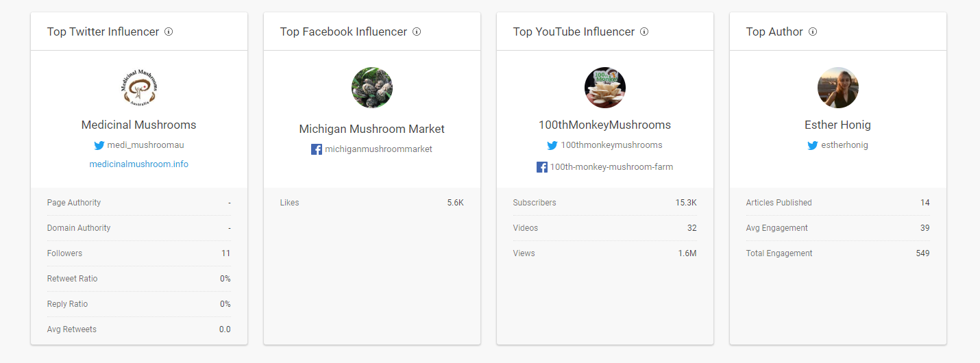980x363 pixels.
Task: Open medi_mushroomau Twitter handle
Action: point(146,145)
